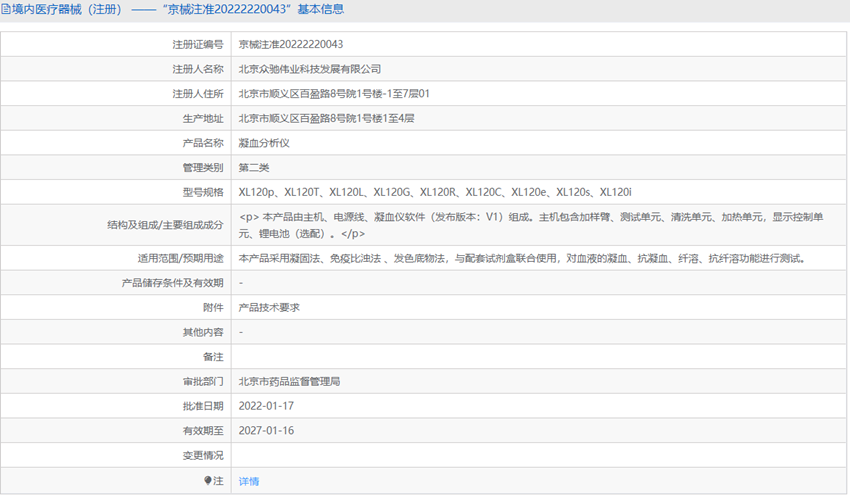Click the 注册证编号 label
The height and width of the screenshot is (495, 850).
click(198, 44)
